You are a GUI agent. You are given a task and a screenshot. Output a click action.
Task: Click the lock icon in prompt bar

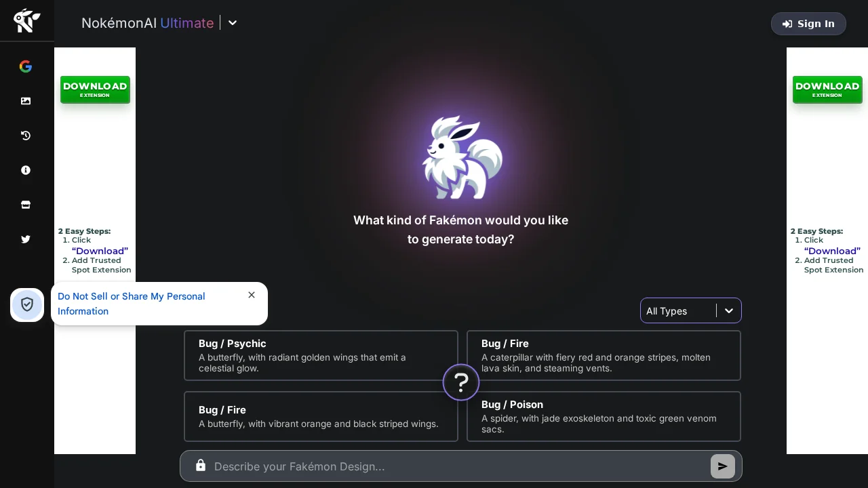(201, 465)
